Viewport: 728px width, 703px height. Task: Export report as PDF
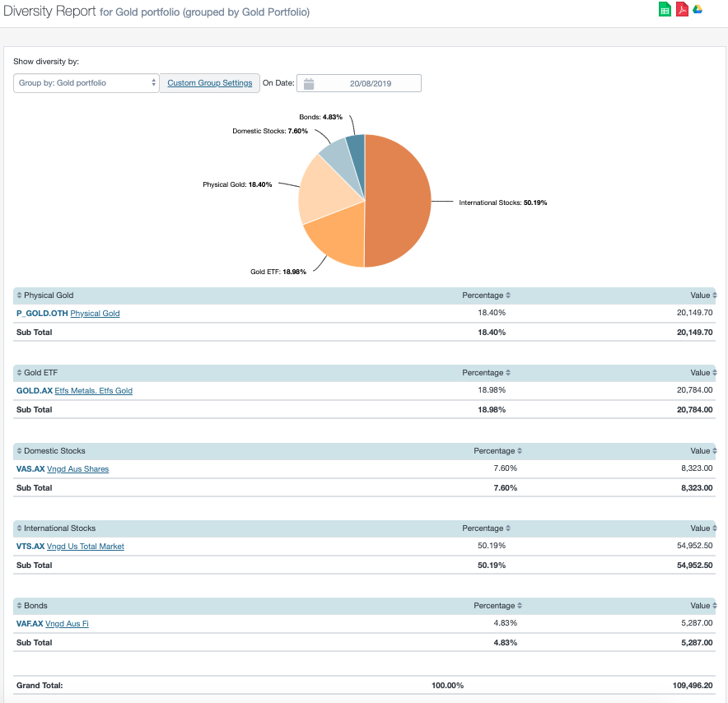click(681, 9)
